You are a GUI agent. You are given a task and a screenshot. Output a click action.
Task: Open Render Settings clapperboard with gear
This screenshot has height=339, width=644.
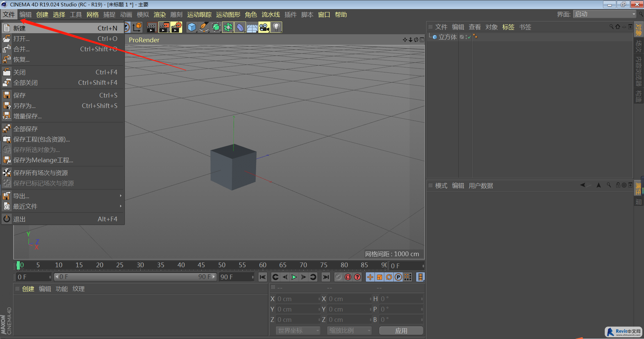pyautogui.click(x=177, y=27)
